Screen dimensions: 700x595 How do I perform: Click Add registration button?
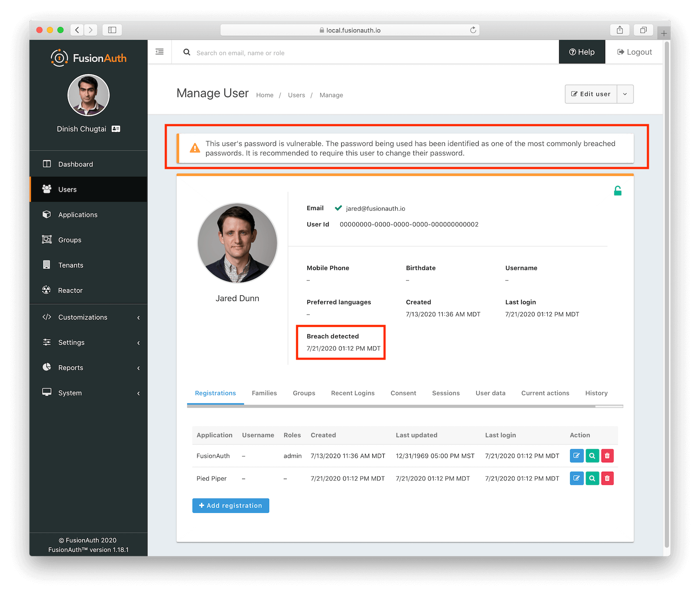pos(231,505)
